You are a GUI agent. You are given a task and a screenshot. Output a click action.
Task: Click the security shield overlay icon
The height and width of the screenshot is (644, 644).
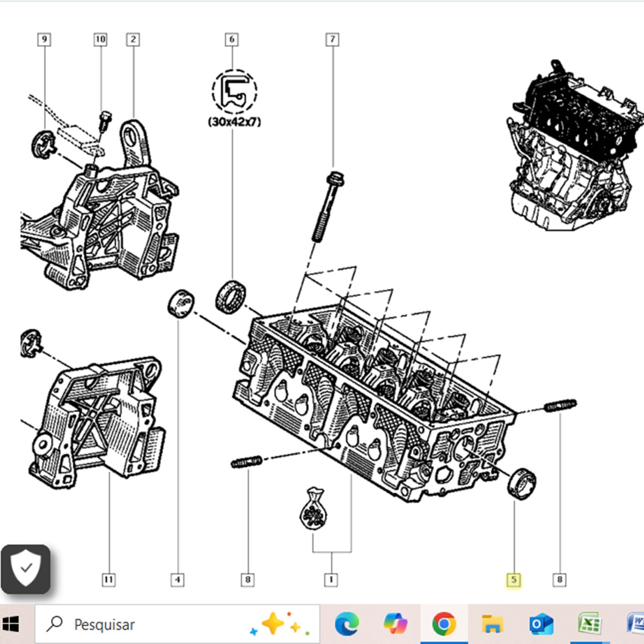pyautogui.click(x=27, y=570)
